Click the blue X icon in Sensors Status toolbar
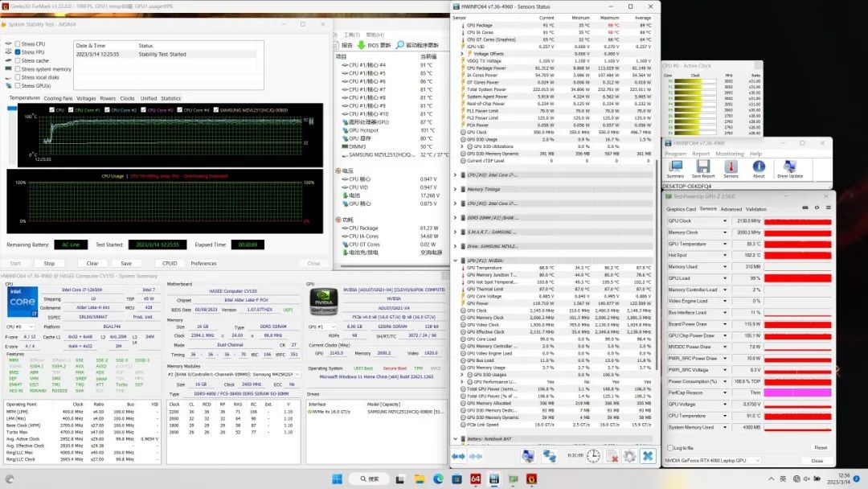Image resolution: width=868 pixels, height=489 pixels. click(648, 456)
